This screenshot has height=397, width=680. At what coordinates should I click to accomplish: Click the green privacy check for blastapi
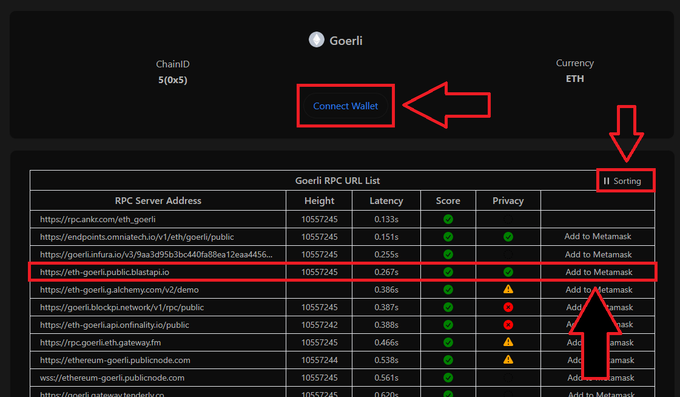tap(508, 272)
